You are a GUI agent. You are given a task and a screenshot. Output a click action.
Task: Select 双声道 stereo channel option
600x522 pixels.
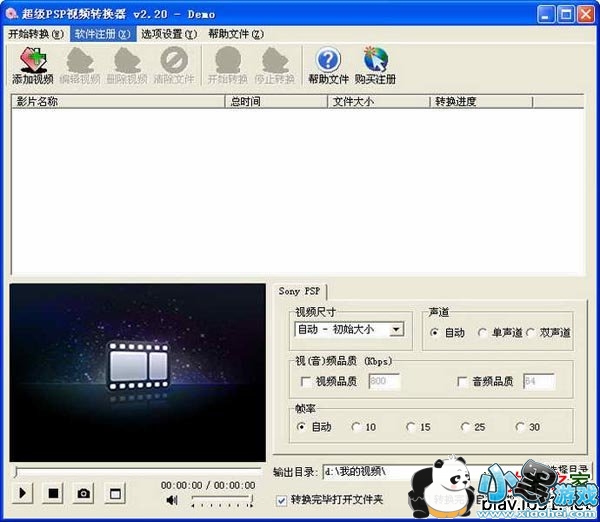[530, 333]
